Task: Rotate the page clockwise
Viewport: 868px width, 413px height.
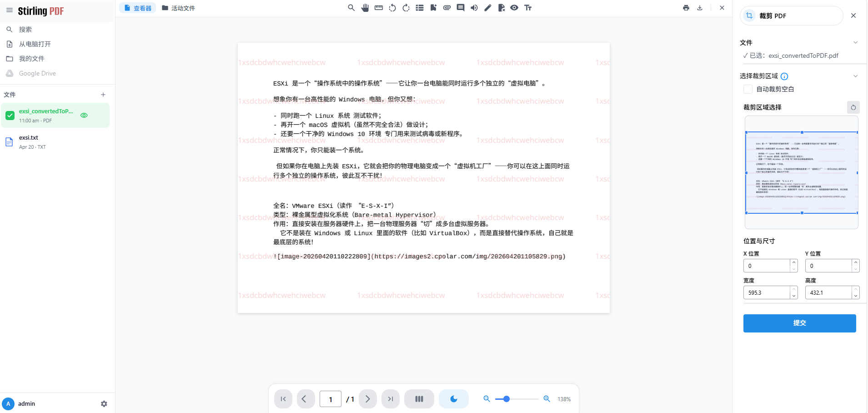Action: tap(406, 8)
